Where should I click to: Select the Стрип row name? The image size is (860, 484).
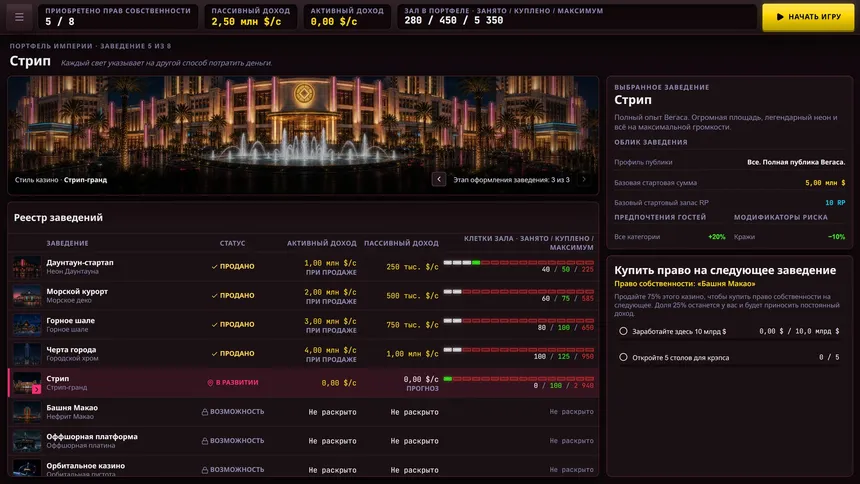(58, 379)
